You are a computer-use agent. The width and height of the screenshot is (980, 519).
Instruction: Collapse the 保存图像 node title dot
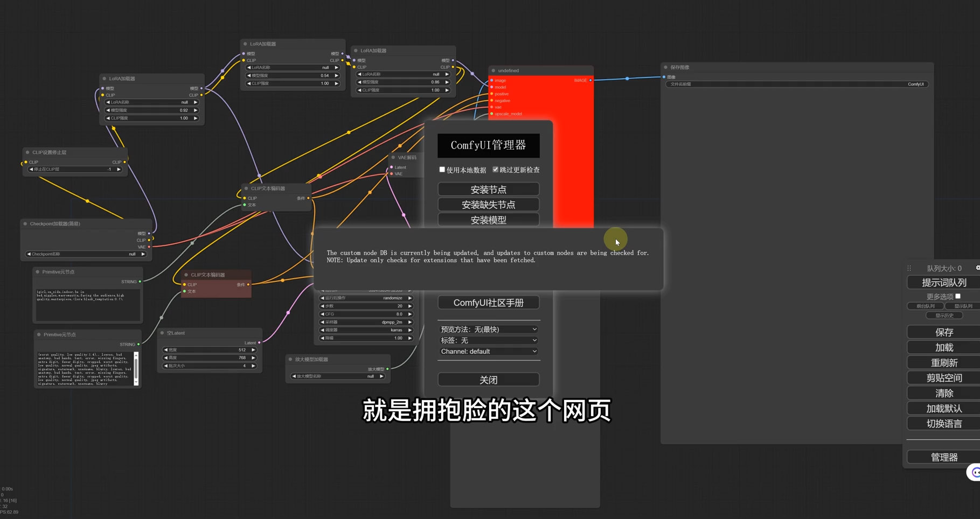(x=666, y=67)
